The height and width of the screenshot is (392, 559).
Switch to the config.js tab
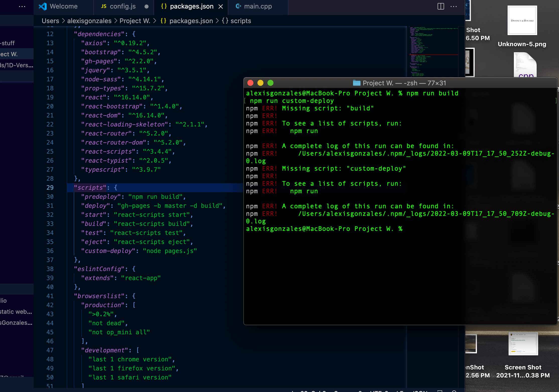(x=122, y=7)
